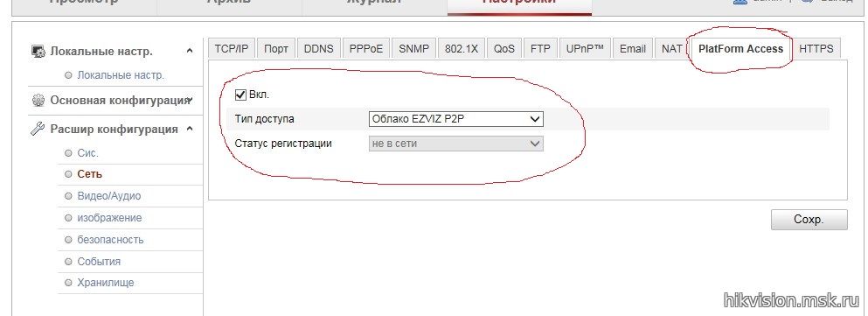The width and height of the screenshot is (868, 316).
Task: Open the Статус регистрации dropdown
Action: pyautogui.click(x=456, y=144)
